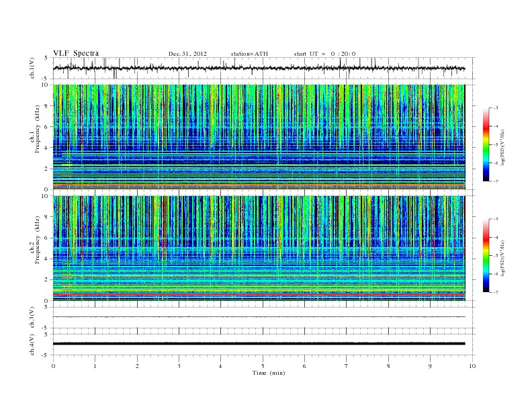Click time axis tick label "5"
The image size is (532, 411).
pos(263,366)
